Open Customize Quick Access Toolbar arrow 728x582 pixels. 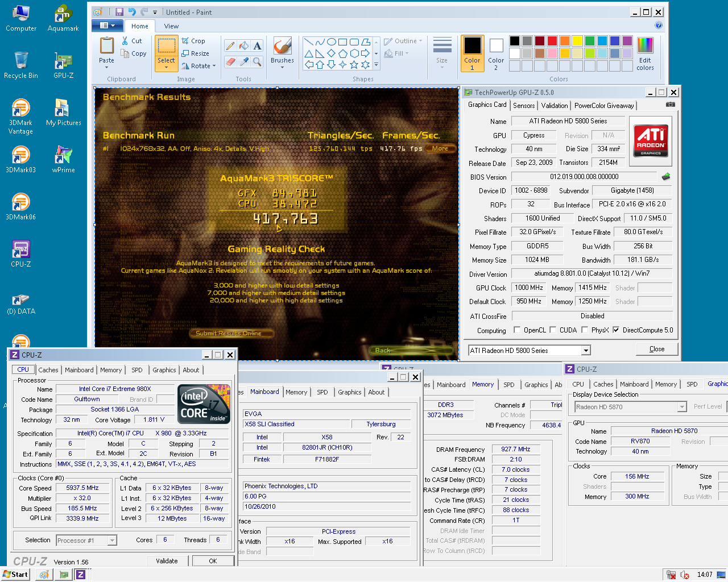tap(155, 12)
